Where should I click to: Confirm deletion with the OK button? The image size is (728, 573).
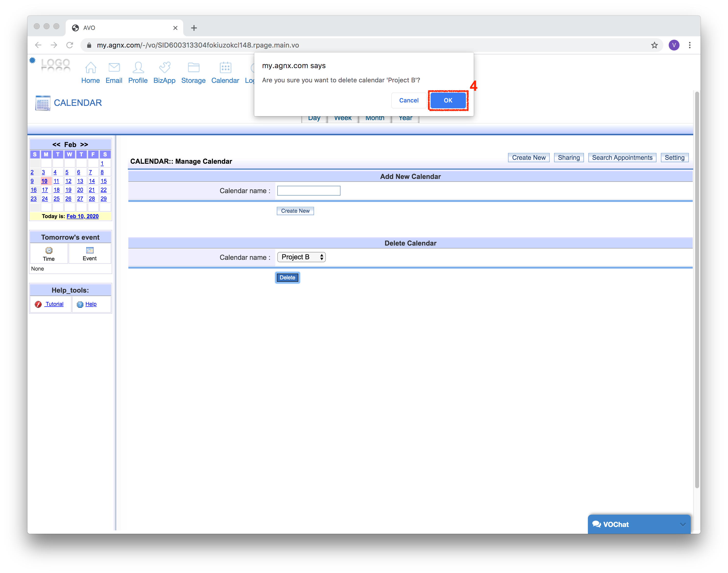448,100
